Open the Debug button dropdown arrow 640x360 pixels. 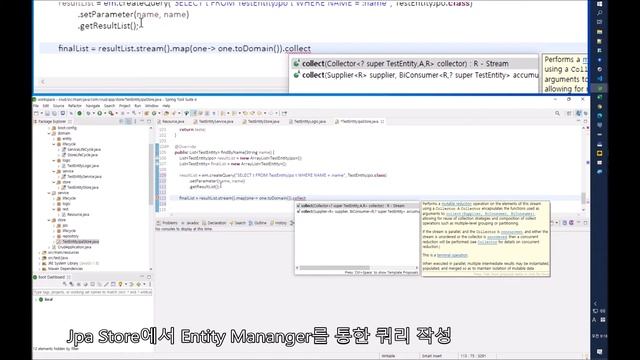tap(93, 113)
